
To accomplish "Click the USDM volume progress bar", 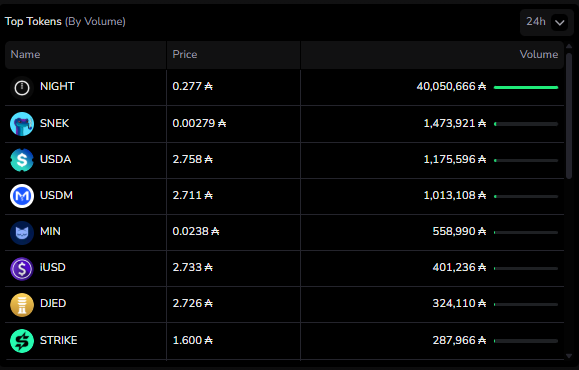I will tap(526, 196).
